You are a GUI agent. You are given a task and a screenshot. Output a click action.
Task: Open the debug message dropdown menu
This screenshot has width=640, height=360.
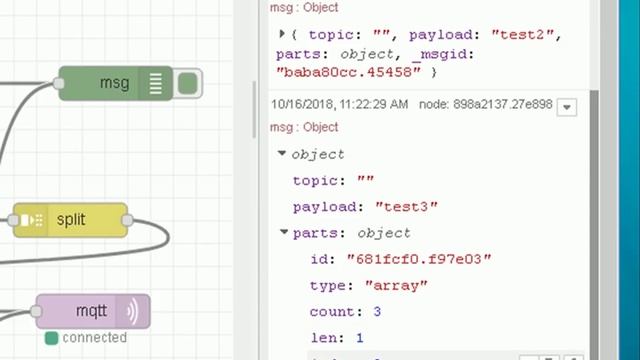(x=567, y=107)
